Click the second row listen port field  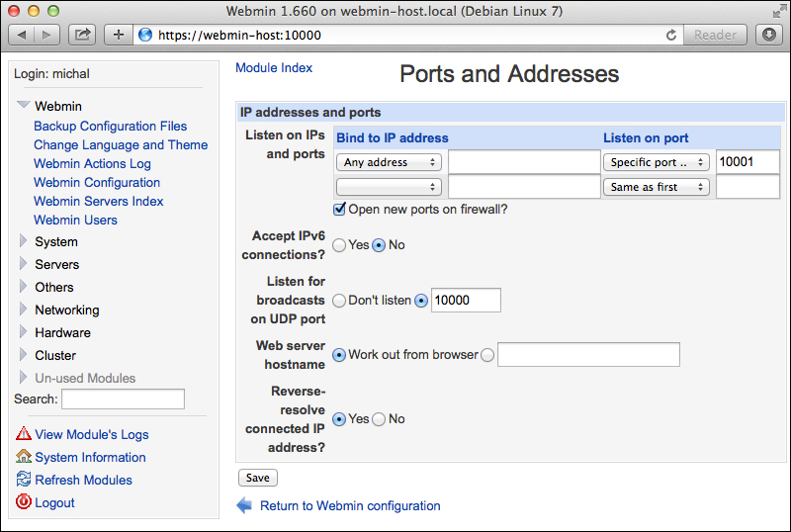click(747, 187)
